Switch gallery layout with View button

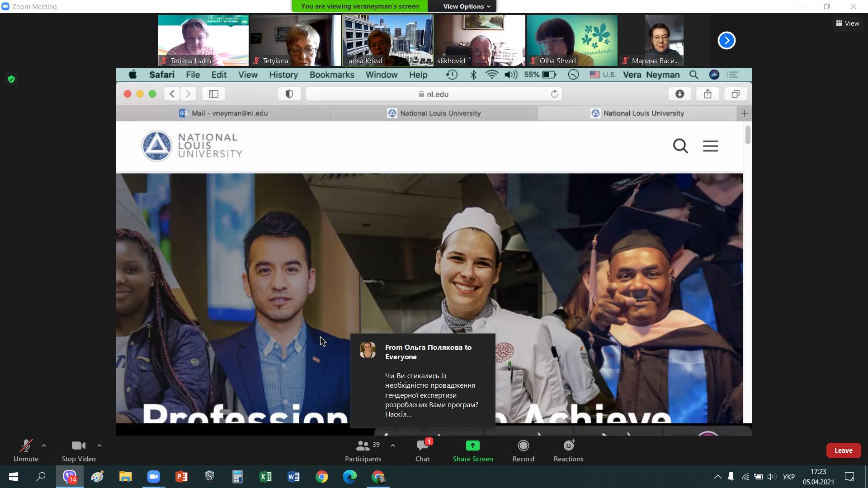[x=848, y=23]
